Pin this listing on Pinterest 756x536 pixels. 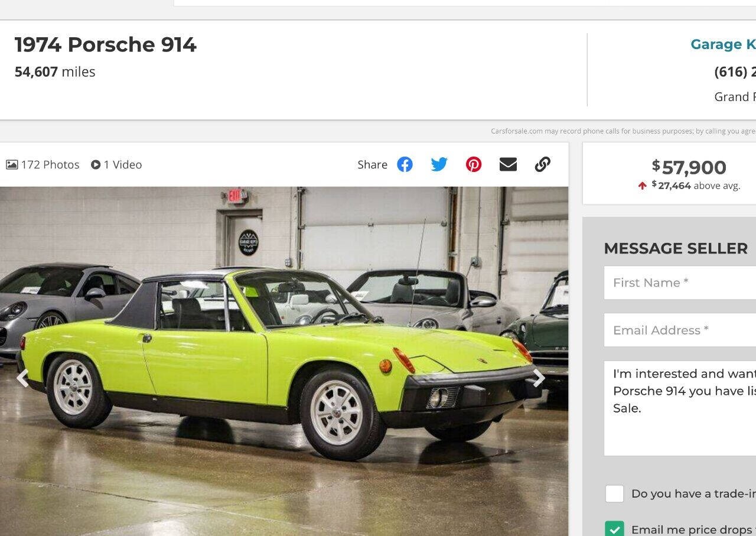tap(474, 164)
